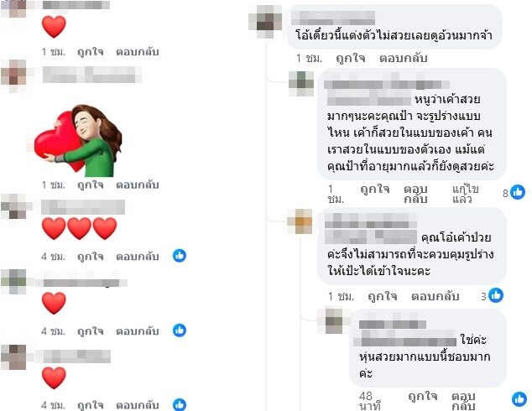Click ตอบกลับ under the โอ้เดี๋ยวนี้แต่งตัวไม่สวย comment
The height and width of the screenshot is (411, 532).
pyautogui.click(x=403, y=58)
